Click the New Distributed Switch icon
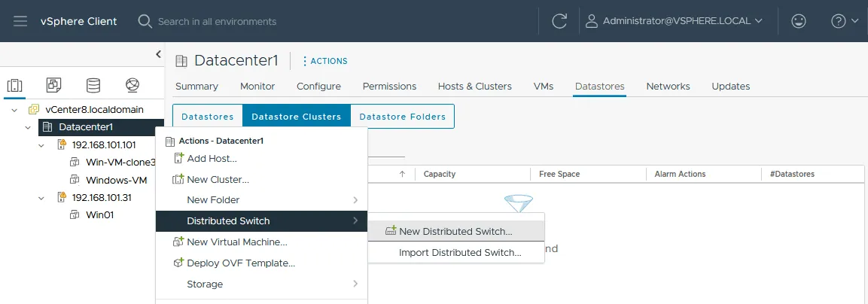The width and height of the screenshot is (868, 304). [x=391, y=232]
